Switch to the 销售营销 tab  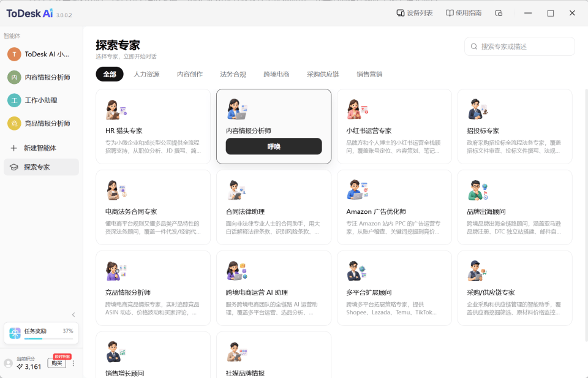(369, 74)
